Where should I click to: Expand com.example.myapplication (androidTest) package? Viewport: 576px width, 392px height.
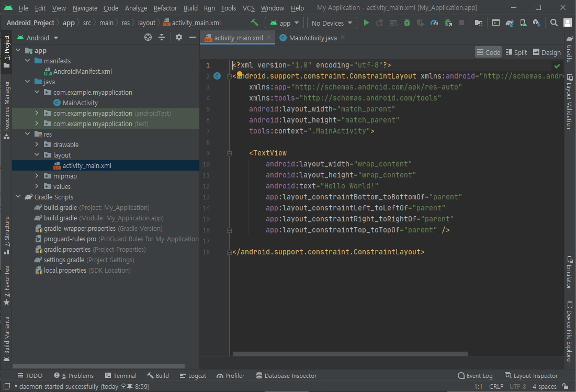pos(37,113)
